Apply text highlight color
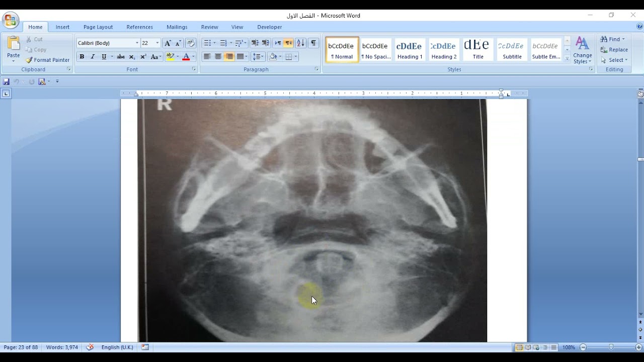Image resolution: width=644 pixels, height=362 pixels. 170,57
